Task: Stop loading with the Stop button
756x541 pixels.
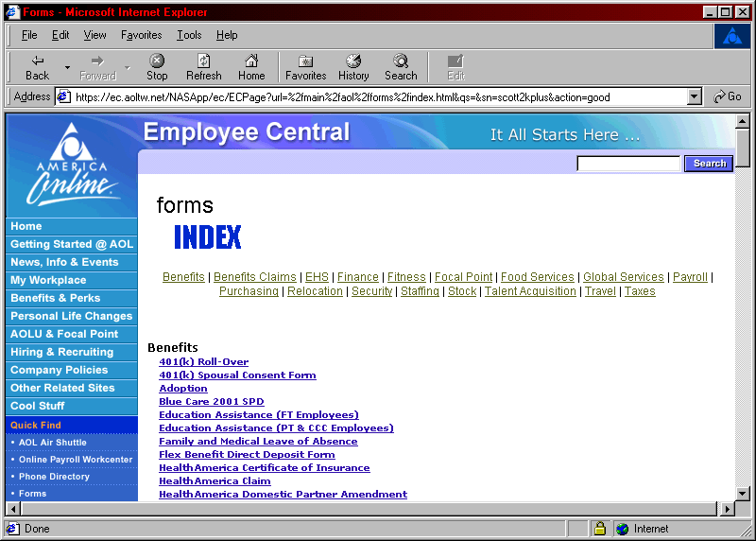Action: (x=157, y=67)
